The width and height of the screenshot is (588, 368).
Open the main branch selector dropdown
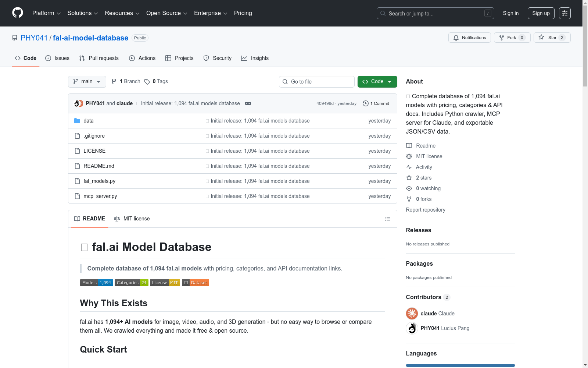click(87, 82)
